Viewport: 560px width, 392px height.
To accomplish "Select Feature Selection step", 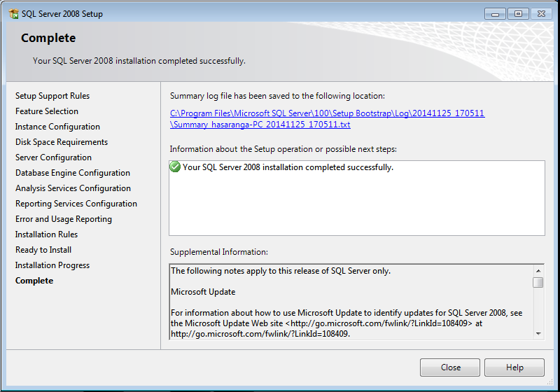I will click(47, 111).
